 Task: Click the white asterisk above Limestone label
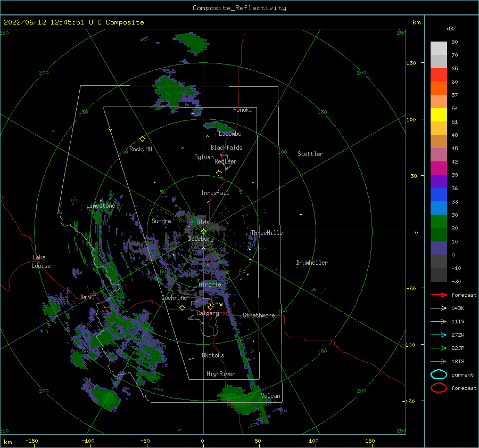tap(101, 201)
